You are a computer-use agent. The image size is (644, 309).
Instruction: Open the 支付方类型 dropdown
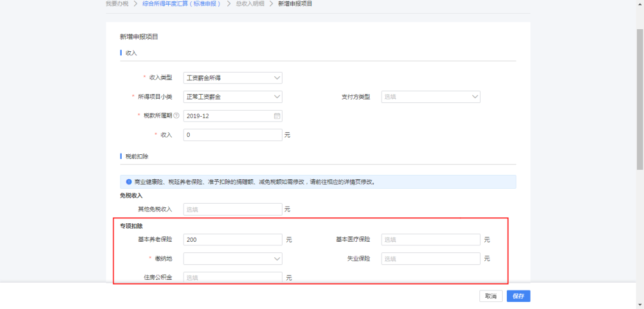tap(431, 96)
